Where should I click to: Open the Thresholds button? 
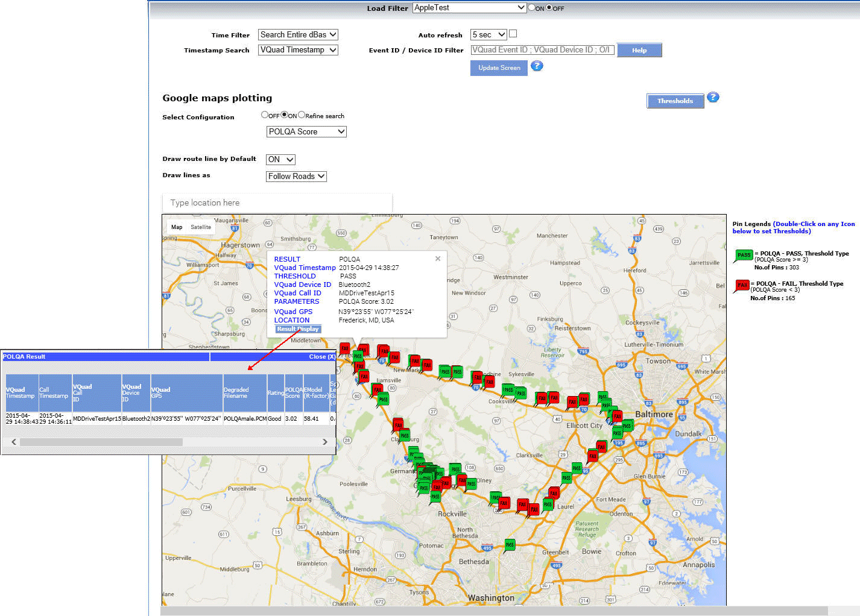[675, 101]
